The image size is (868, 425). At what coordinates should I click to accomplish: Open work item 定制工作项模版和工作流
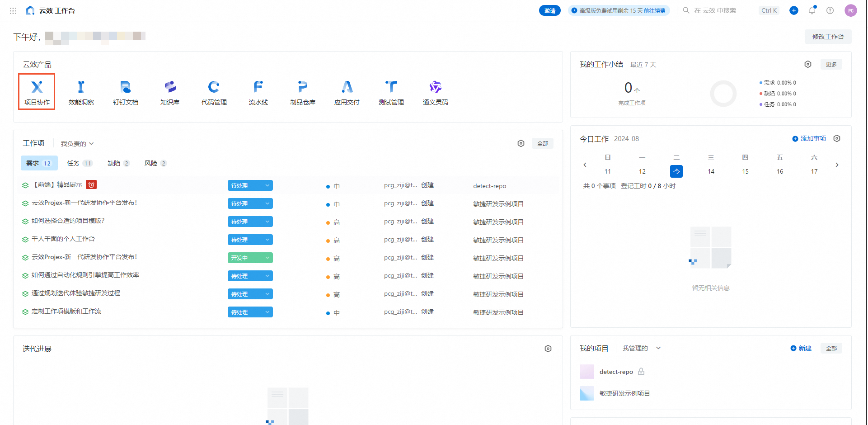[66, 311]
